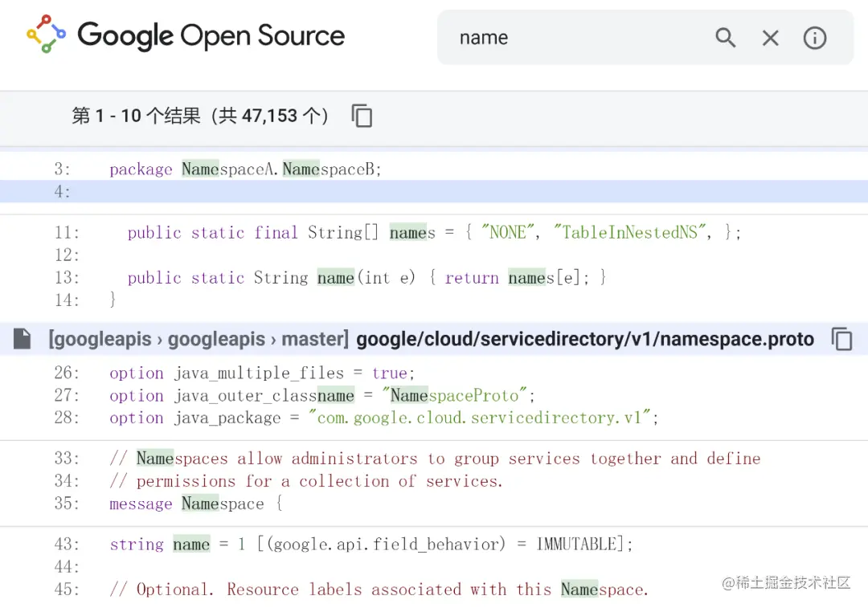Click line number 12
Viewport: 868px width, 608px height.
67,255
